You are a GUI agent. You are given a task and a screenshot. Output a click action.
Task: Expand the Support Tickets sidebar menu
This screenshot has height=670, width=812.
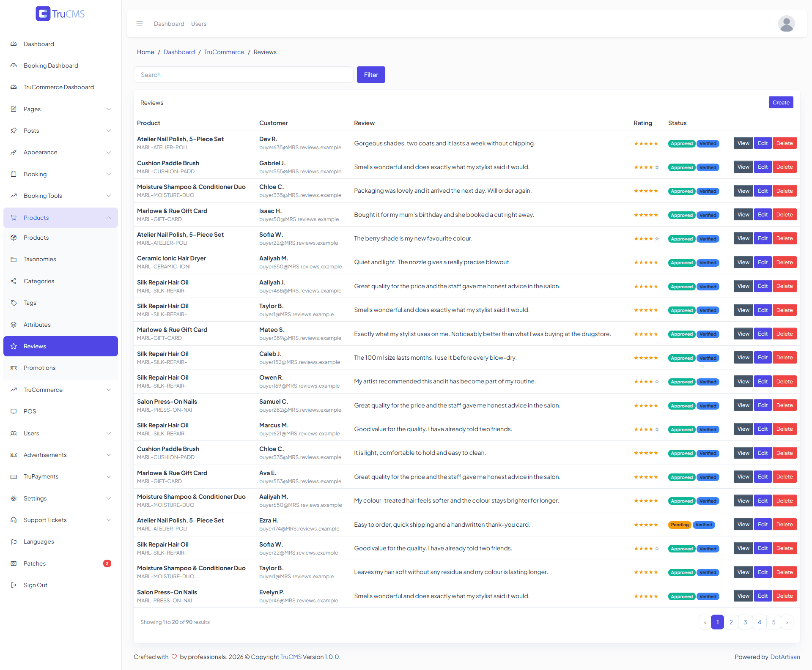point(60,520)
